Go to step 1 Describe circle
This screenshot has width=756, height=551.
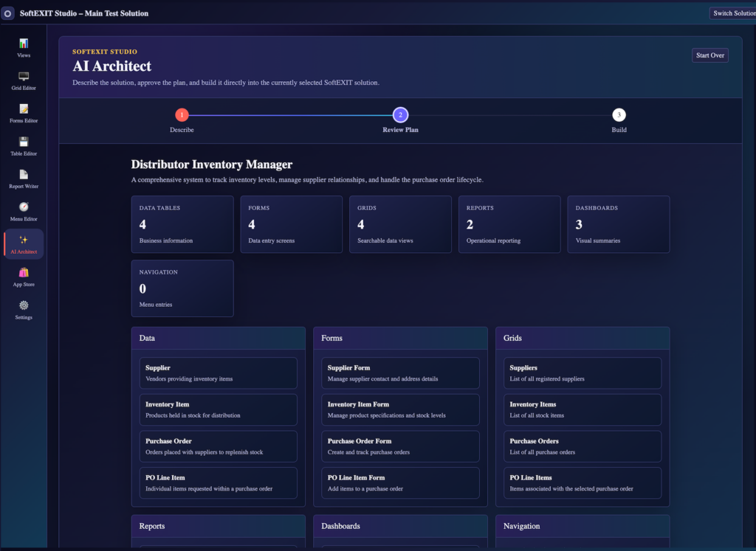coord(182,115)
